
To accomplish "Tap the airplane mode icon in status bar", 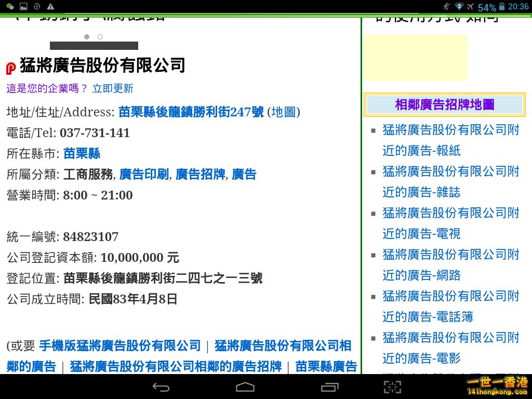I will [470, 6].
